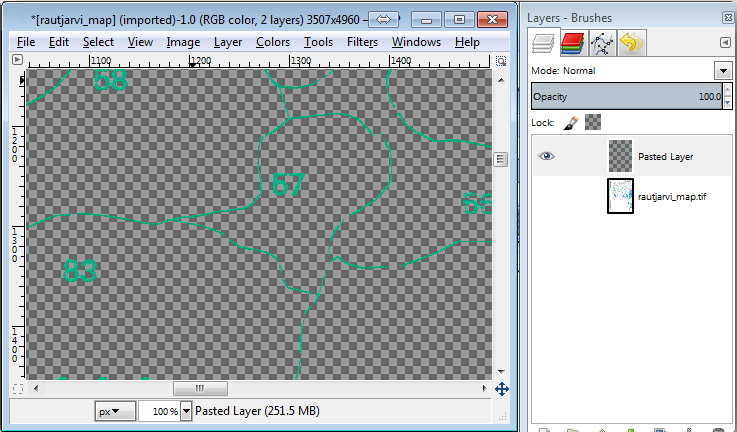This screenshot has height=432, width=737.
Task: Open the Colors menu
Action: [273, 42]
